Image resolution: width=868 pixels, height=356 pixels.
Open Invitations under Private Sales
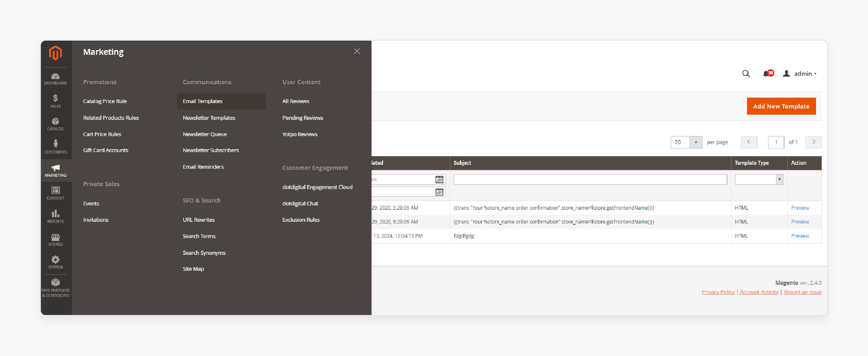(x=96, y=220)
